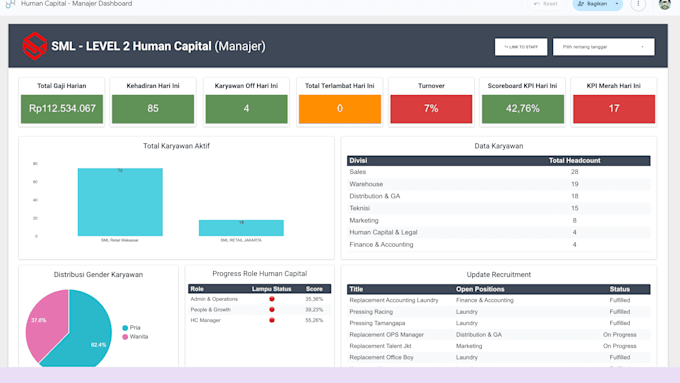Image resolution: width=680 pixels, height=383 pixels.
Task: Sort by the Score column header
Action: coord(314,289)
